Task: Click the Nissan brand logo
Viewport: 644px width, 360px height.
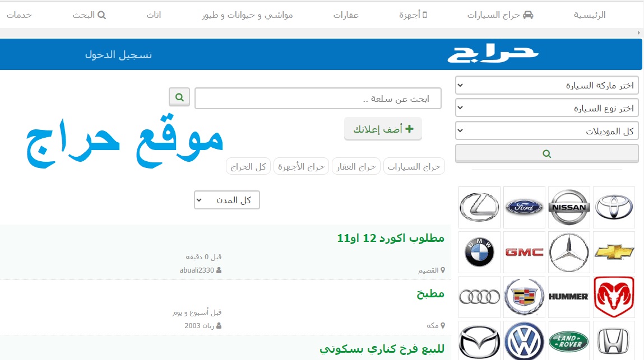Action: 569,207
